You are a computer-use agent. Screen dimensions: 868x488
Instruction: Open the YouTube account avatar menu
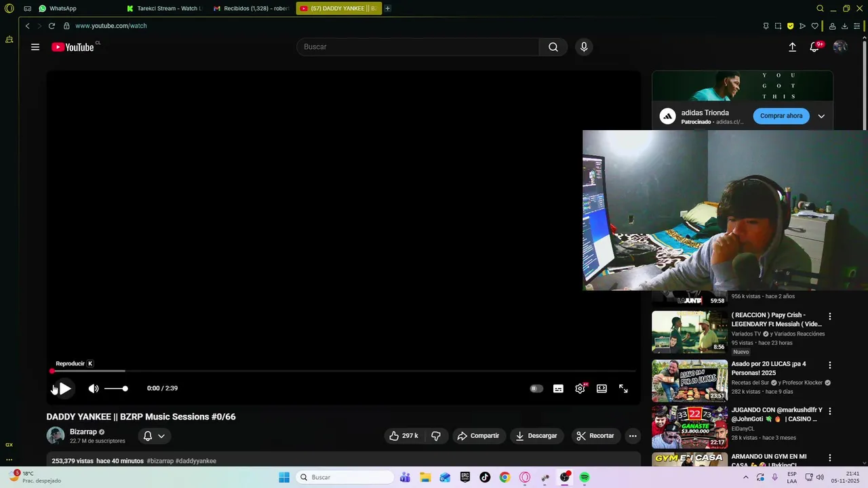pos(840,47)
